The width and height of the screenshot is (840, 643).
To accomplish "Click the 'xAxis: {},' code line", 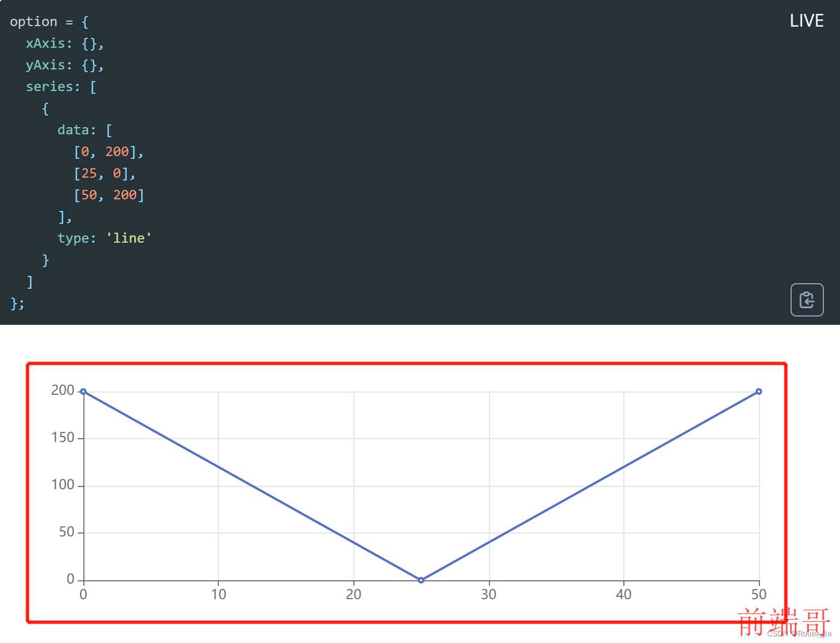I will tap(64, 43).
